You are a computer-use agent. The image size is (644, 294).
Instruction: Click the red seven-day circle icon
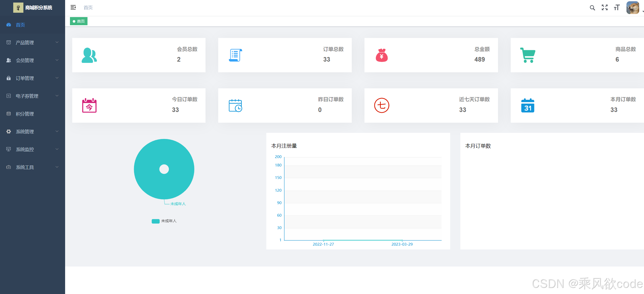tap(382, 105)
